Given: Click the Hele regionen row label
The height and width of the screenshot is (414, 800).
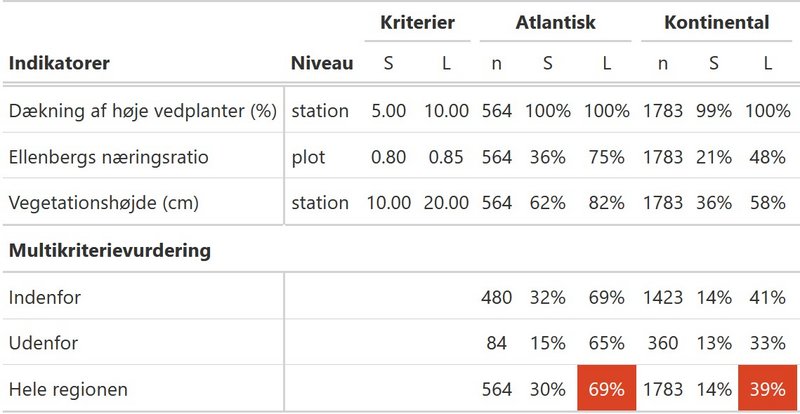Looking at the screenshot, I should (x=68, y=389).
